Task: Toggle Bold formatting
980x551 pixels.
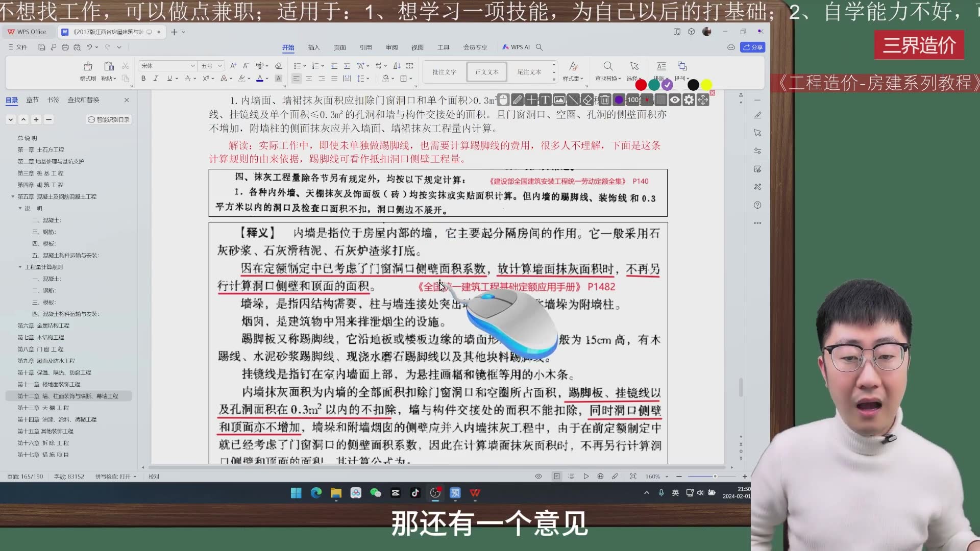Action: tap(143, 79)
